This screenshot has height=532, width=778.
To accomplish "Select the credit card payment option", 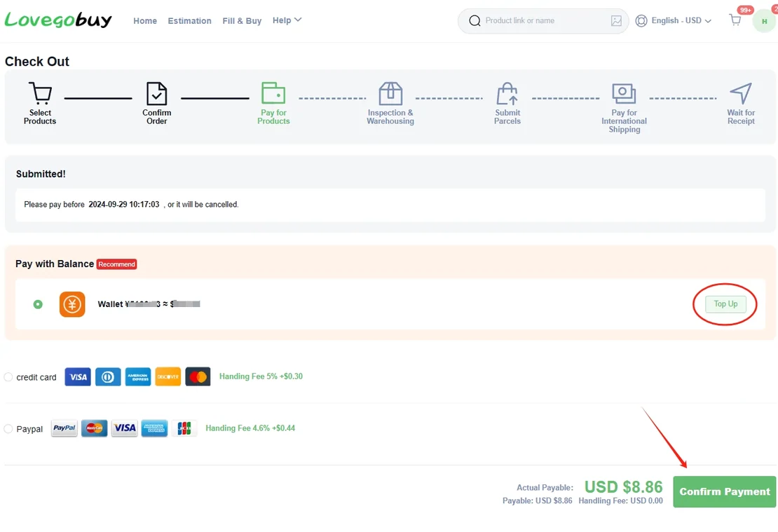I will click(8, 376).
